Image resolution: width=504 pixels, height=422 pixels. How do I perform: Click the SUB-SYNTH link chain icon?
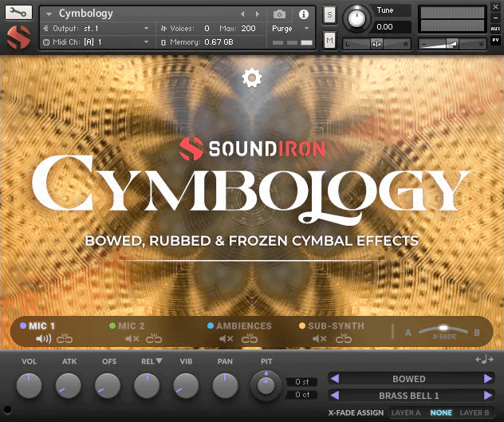[x=344, y=339]
